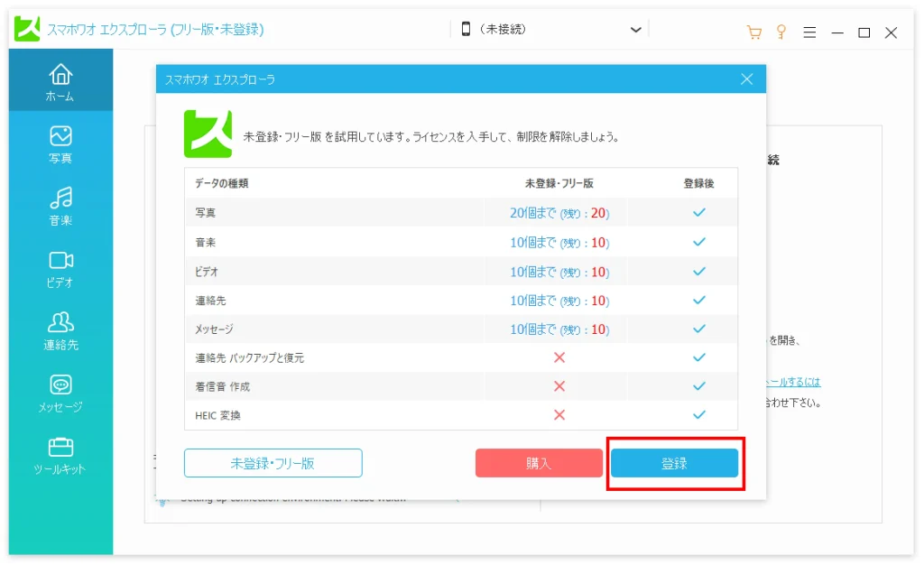
Task: Go to the ビデオ video section icon
Action: [60, 268]
